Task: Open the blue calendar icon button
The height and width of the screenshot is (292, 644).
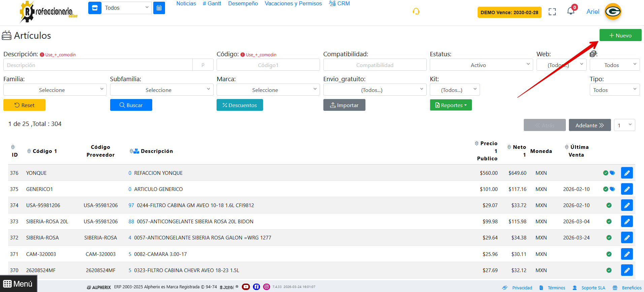Action: pos(159,8)
